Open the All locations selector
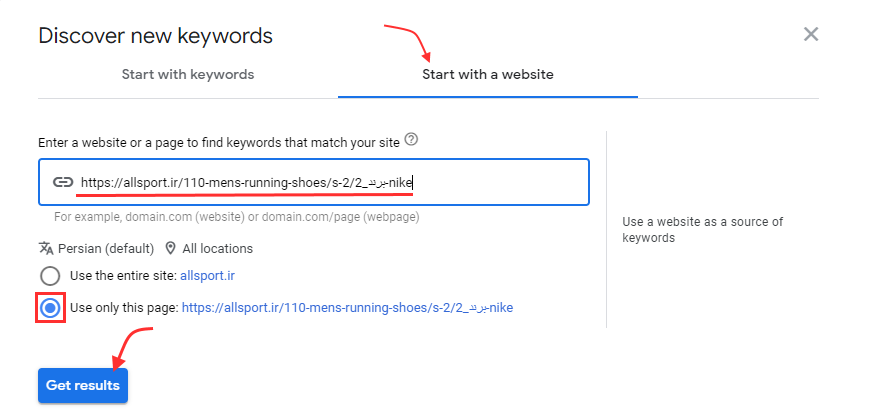The image size is (870, 414). tap(217, 248)
